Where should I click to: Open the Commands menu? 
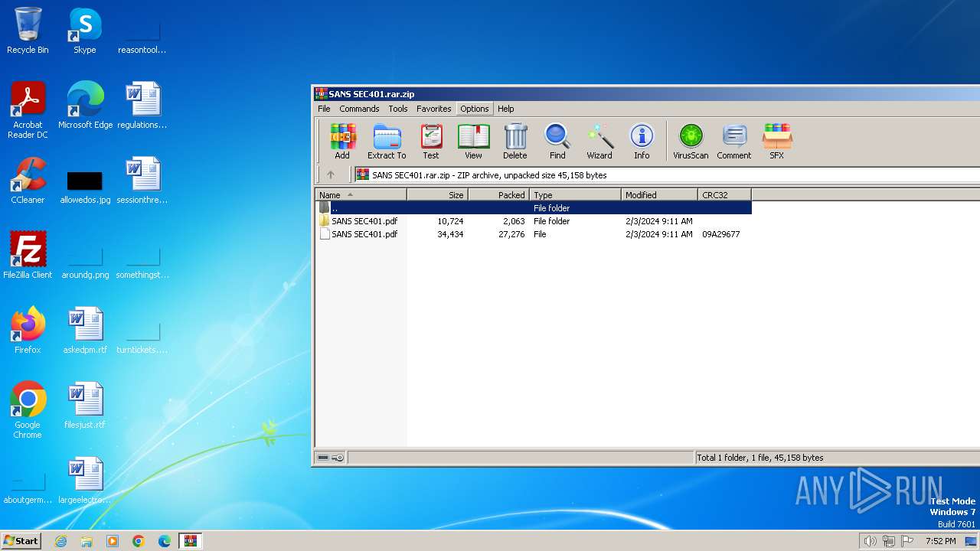[359, 109]
